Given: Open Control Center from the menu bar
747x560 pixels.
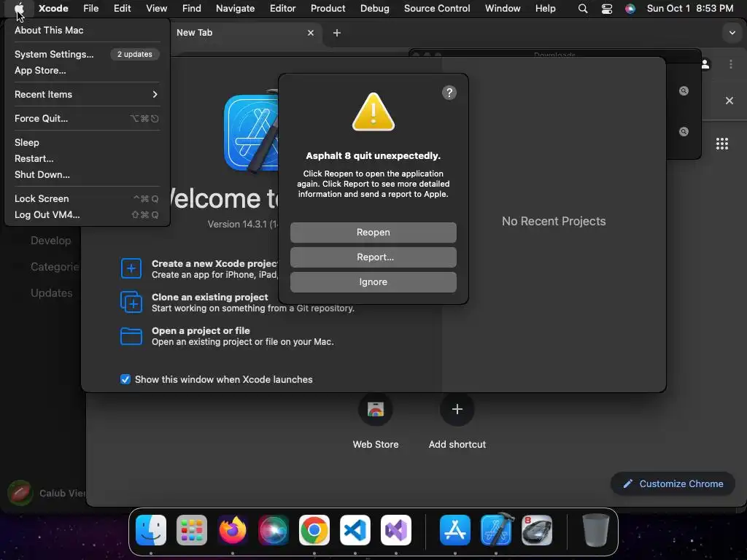Looking at the screenshot, I should pos(606,9).
